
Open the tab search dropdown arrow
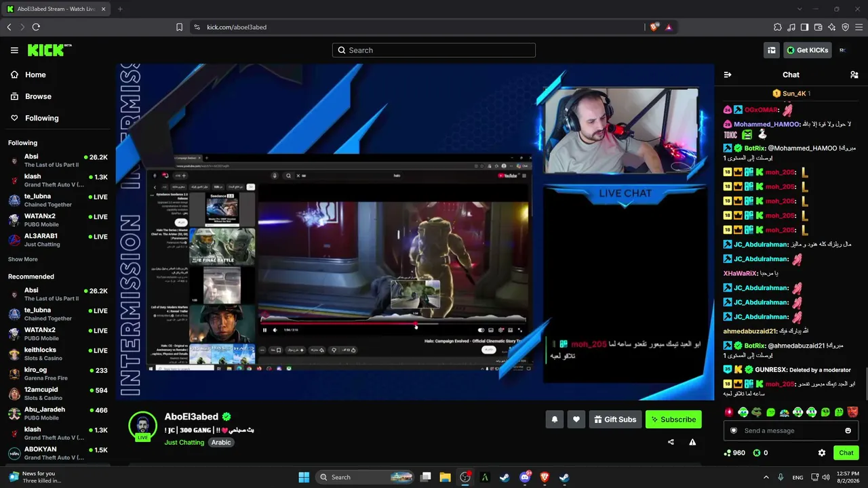[800, 9]
